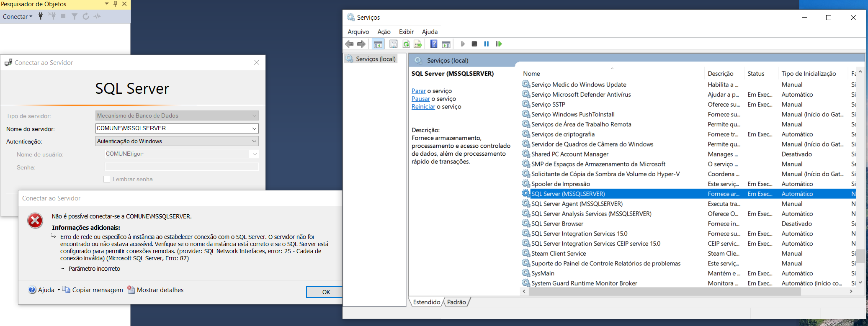Open window position arrow of Pesquisador de Objetos
This screenshot has height=326, width=868.
point(107,4)
